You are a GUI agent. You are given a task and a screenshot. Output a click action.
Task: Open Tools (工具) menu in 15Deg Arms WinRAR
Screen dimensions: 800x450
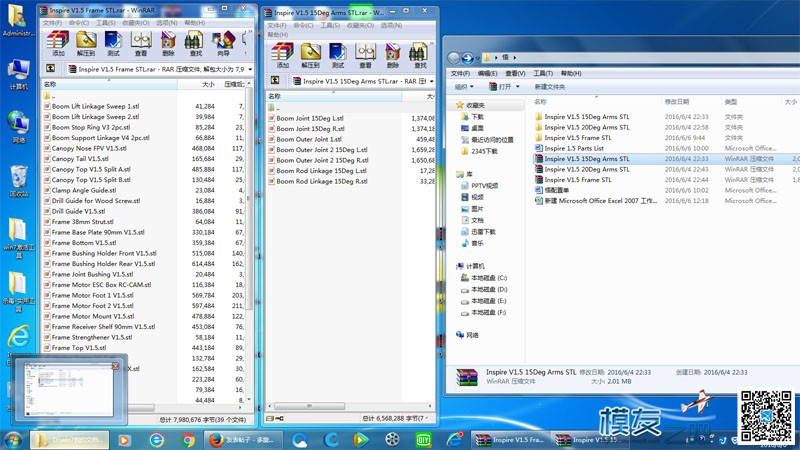[x=330, y=26]
